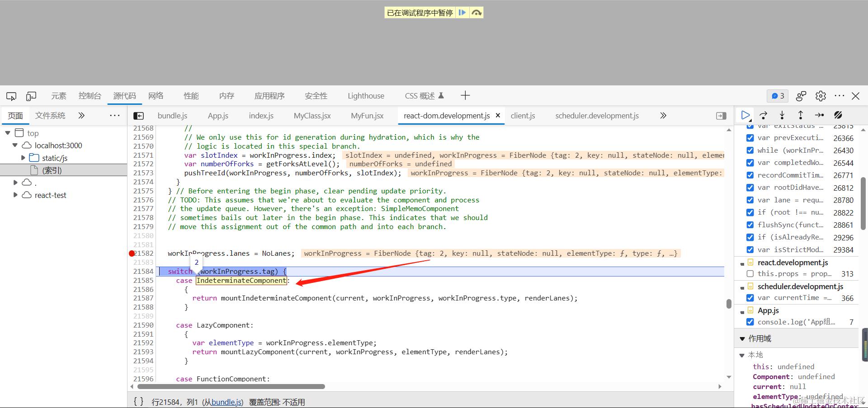Image resolution: width=868 pixels, height=408 pixels.
Task: Click the single Step button
Action: click(x=819, y=115)
